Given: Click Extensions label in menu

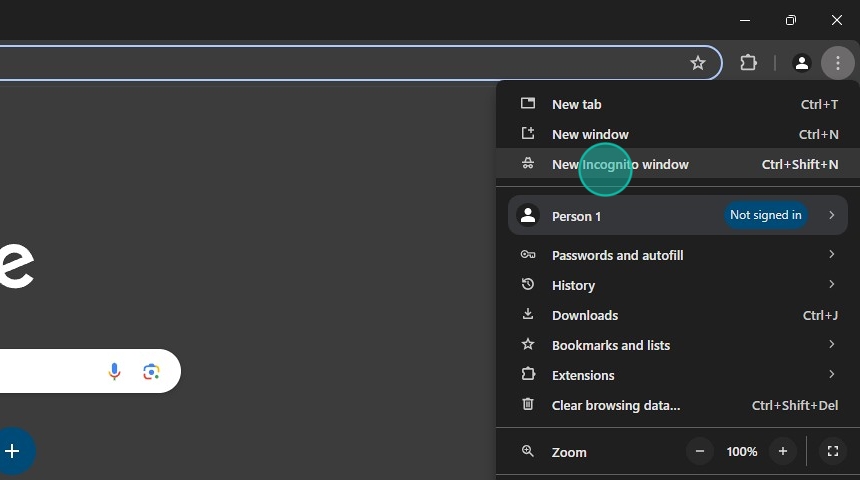Looking at the screenshot, I should coord(583,375).
